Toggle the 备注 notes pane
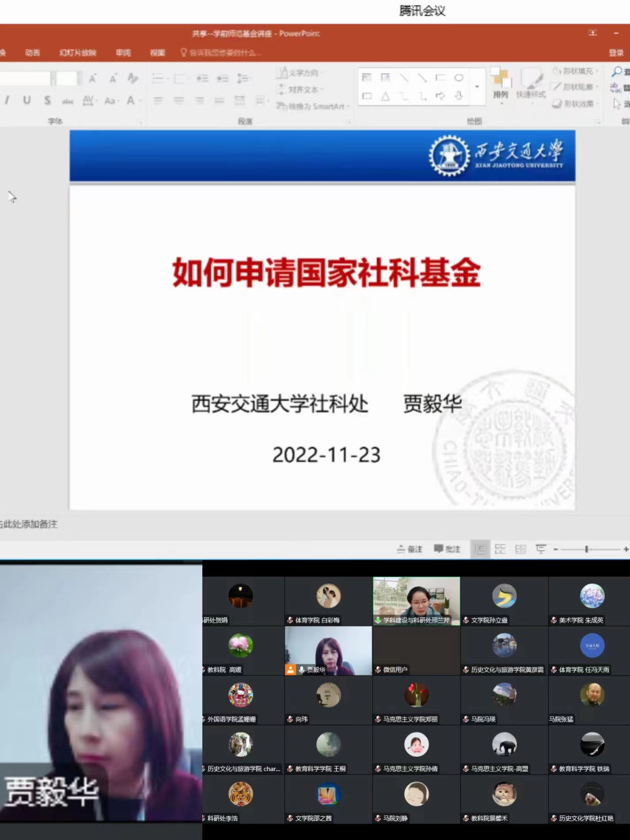630x840 pixels. (x=410, y=549)
